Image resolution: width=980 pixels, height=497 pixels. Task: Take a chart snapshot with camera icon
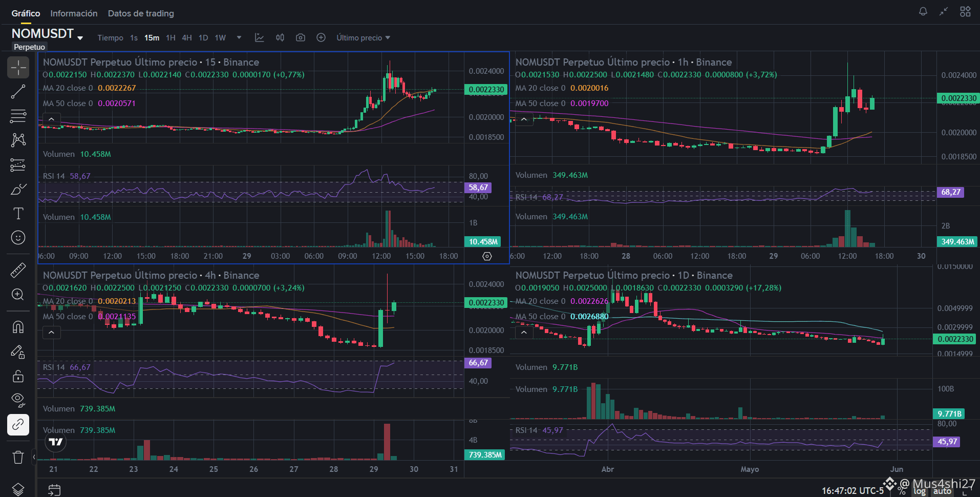point(301,37)
